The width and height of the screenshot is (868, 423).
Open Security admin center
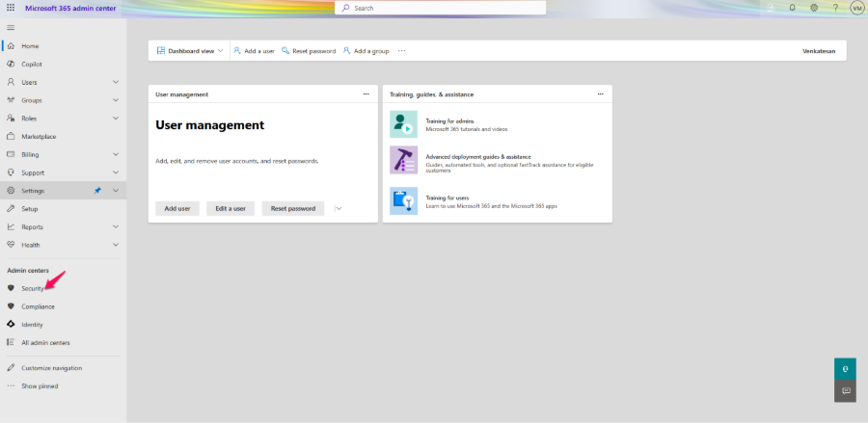[x=33, y=288]
